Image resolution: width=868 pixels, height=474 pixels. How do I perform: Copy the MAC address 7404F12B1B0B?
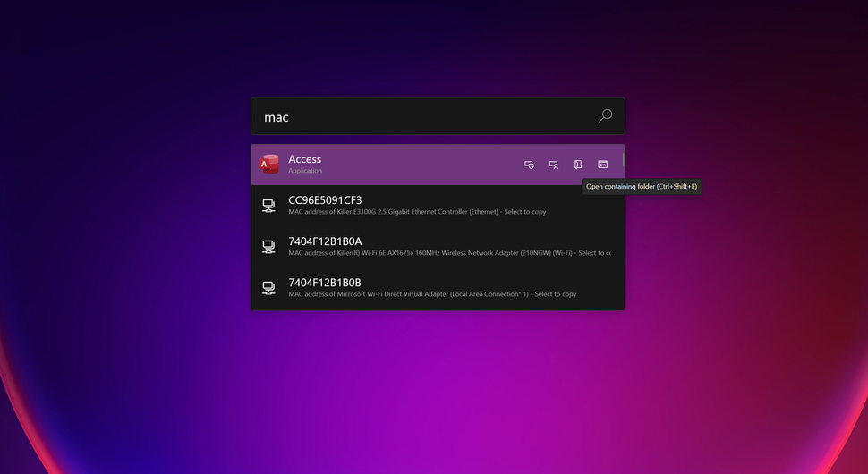click(325, 282)
